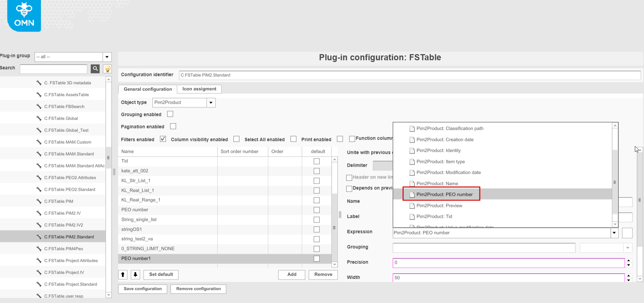Collapse the Expression dropdown list

614,233
